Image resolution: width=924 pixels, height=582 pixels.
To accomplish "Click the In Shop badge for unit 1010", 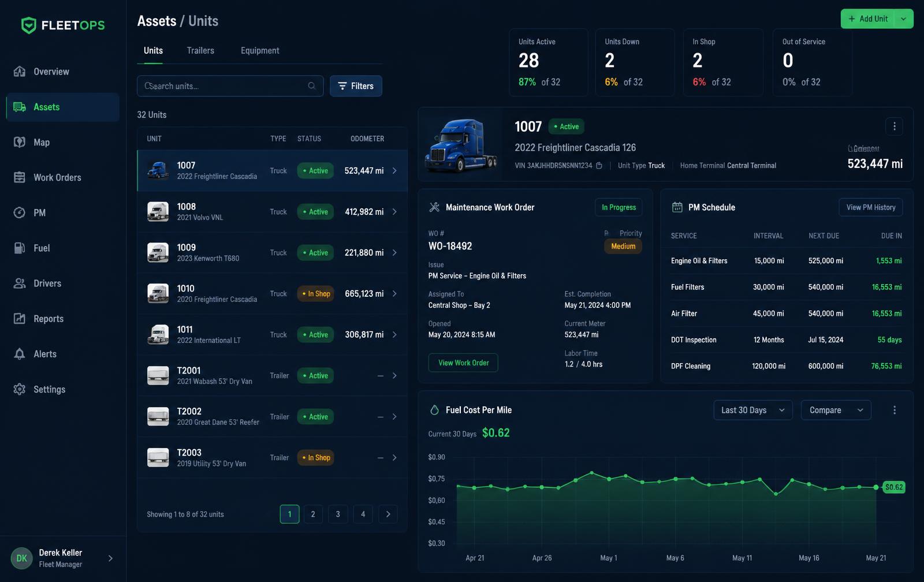I will [316, 294].
